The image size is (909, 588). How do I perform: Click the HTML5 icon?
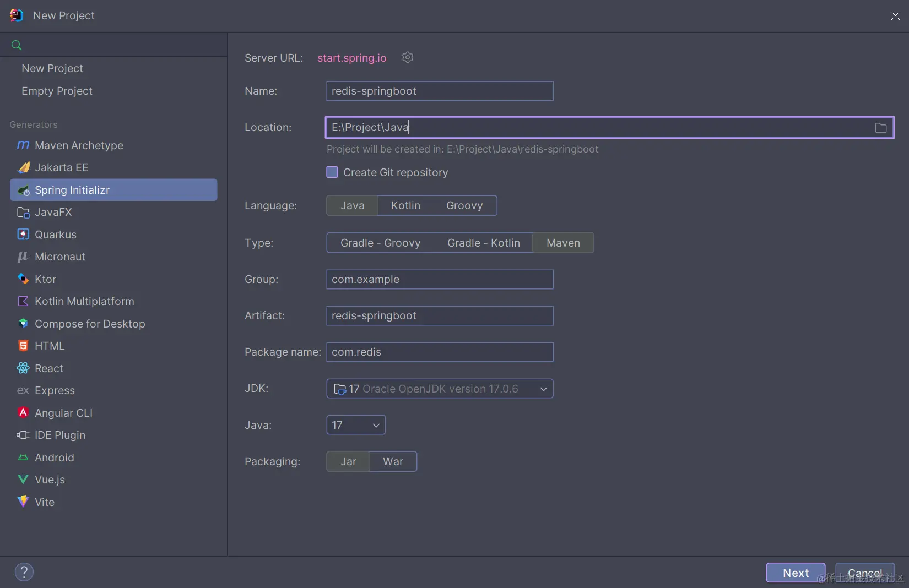23,346
